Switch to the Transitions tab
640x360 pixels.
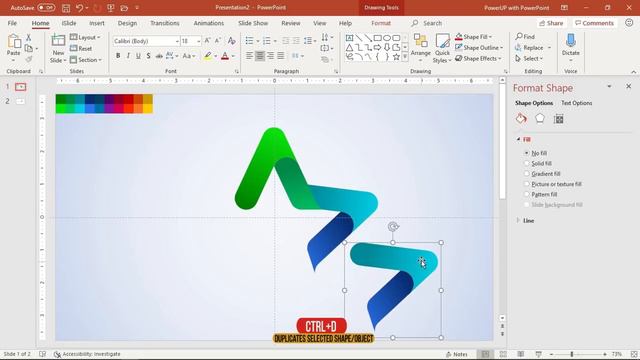165,23
